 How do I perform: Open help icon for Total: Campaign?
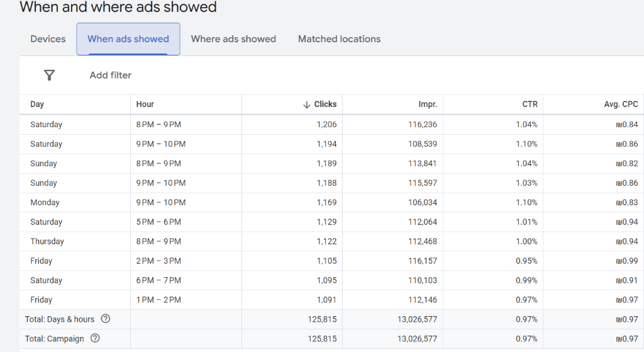pyautogui.click(x=95, y=338)
